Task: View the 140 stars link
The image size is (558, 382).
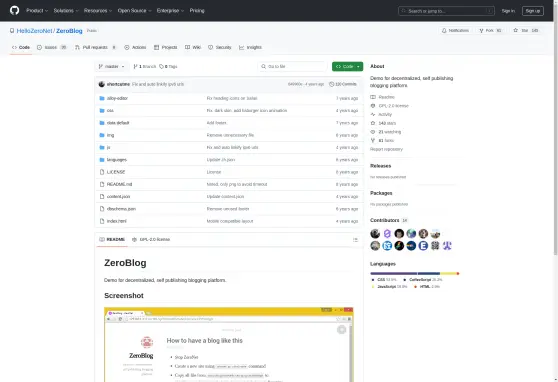Action: pos(383,123)
